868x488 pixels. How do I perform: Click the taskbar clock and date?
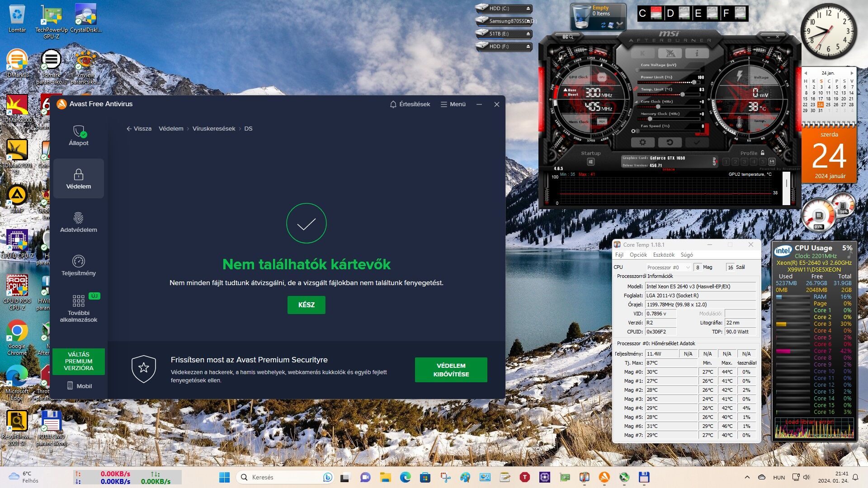click(833, 477)
